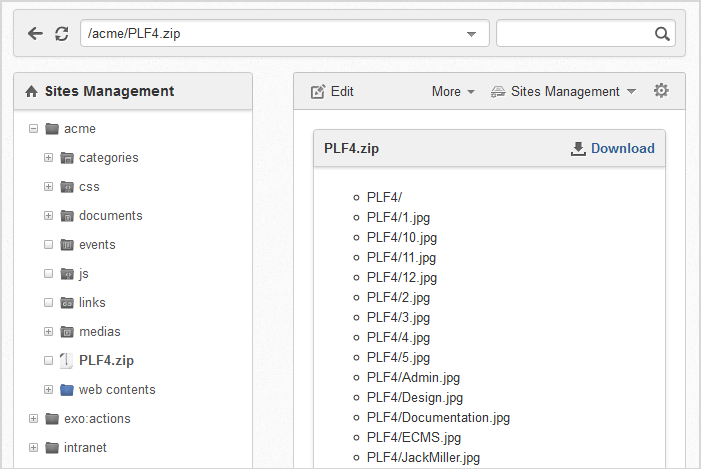701x469 pixels.
Task: Expand the intranet folder node
Action: click(x=33, y=448)
